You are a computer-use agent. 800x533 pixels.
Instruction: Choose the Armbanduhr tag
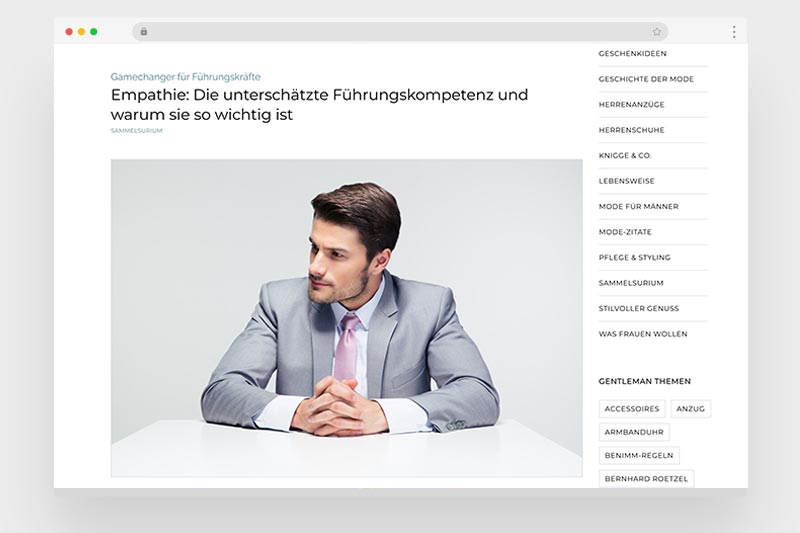634,432
